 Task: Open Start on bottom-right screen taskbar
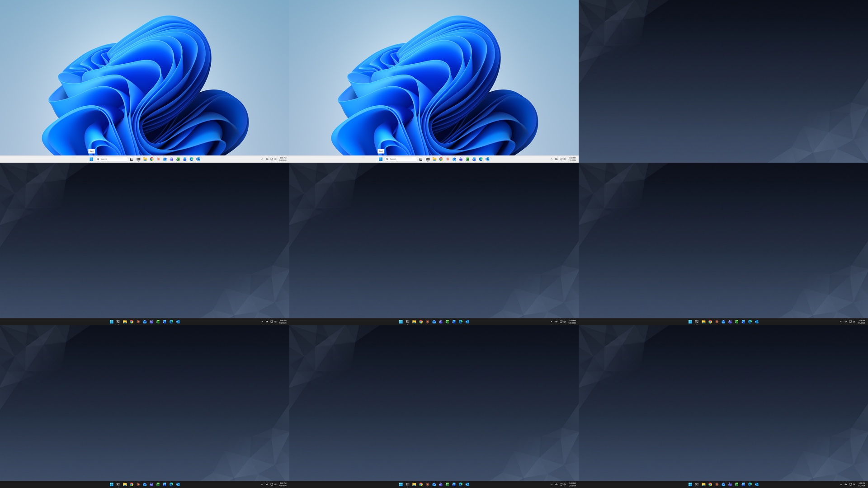pyautogui.click(x=690, y=484)
